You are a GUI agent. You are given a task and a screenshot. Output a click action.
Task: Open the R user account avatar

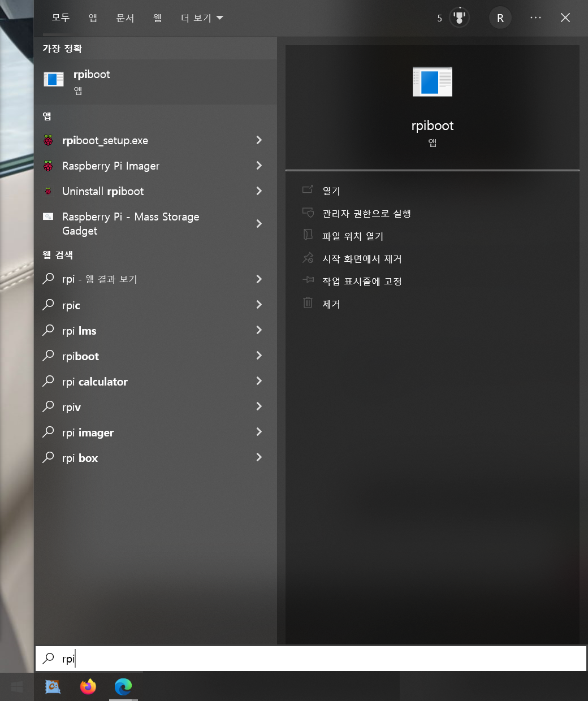pos(500,18)
